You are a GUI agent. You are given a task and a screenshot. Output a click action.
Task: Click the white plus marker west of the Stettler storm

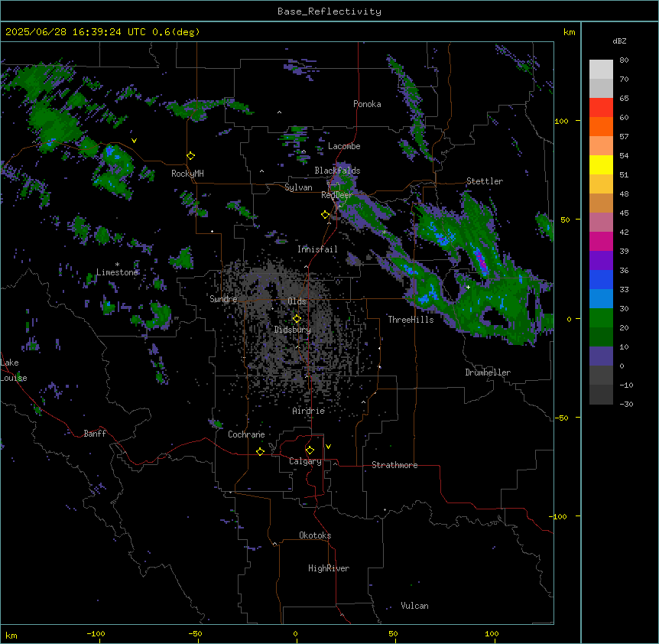468,287
